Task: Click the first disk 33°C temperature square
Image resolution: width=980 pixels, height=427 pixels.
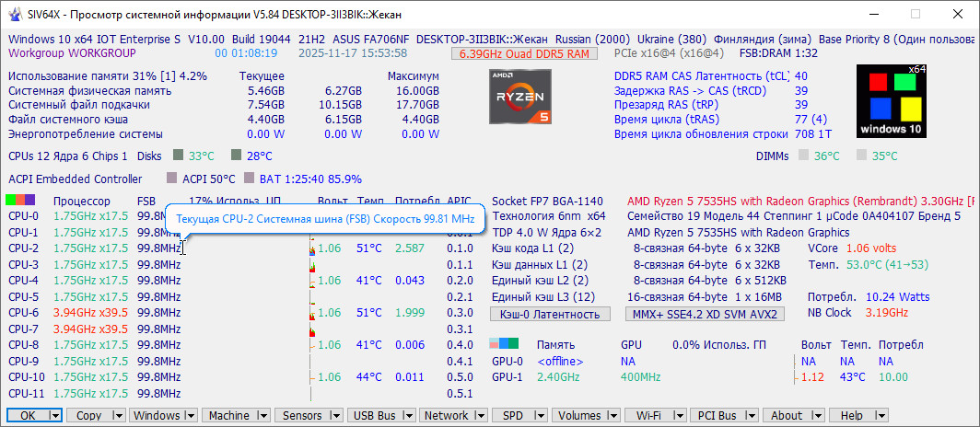Action: [x=179, y=156]
